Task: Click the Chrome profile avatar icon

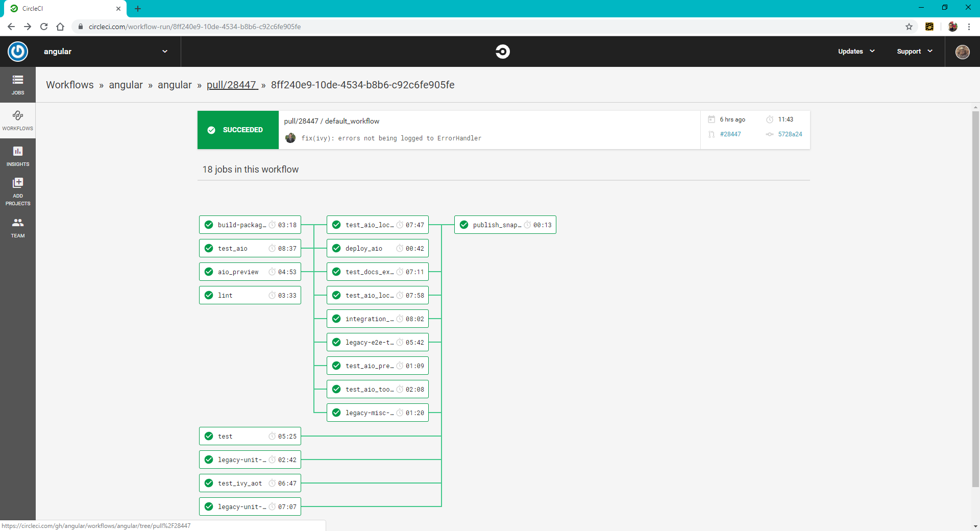Action: pyautogui.click(x=952, y=27)
